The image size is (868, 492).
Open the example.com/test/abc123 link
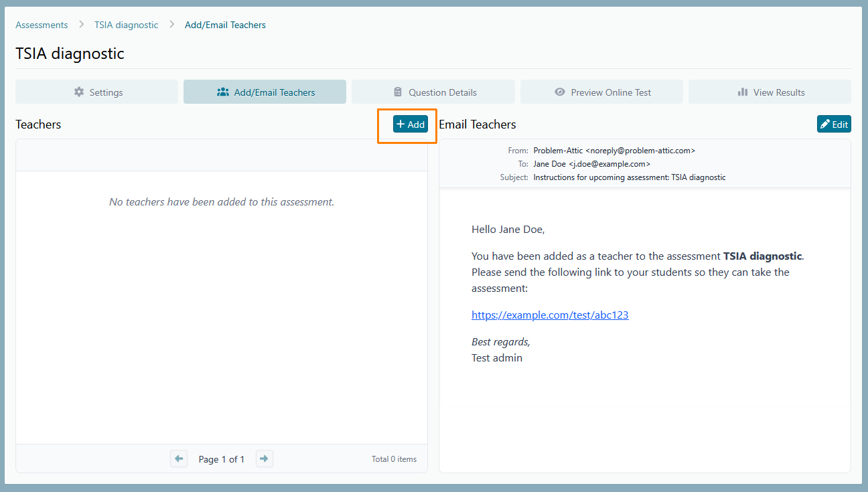pos(550,315)
